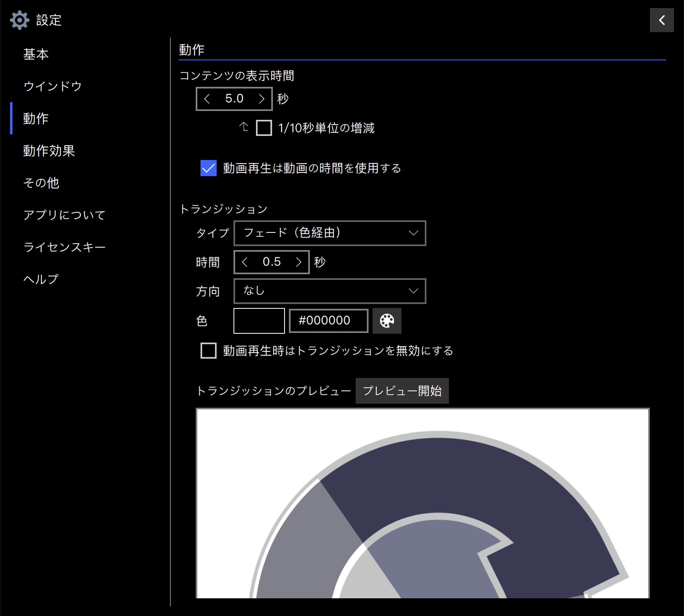This screenshot has height=616, width=684.
Task: Click the transition preview image
Action: [x=422, y=503]
